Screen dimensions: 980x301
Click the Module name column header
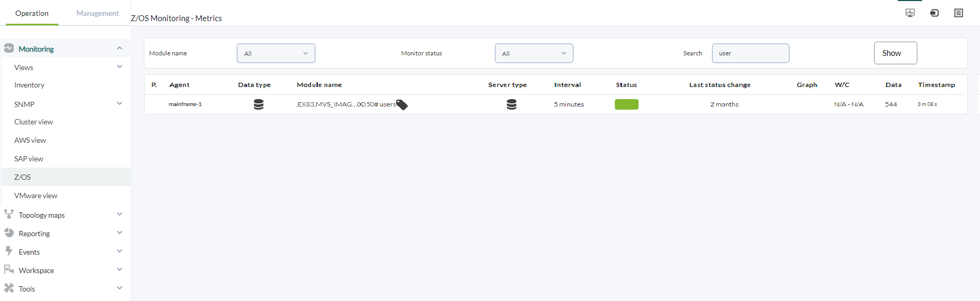click(x=319, y=85)
